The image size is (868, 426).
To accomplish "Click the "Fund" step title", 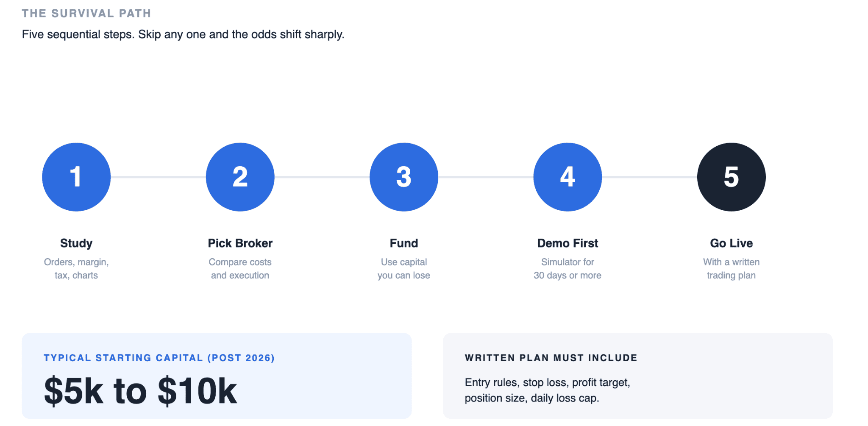I will (x=403, y=243).
